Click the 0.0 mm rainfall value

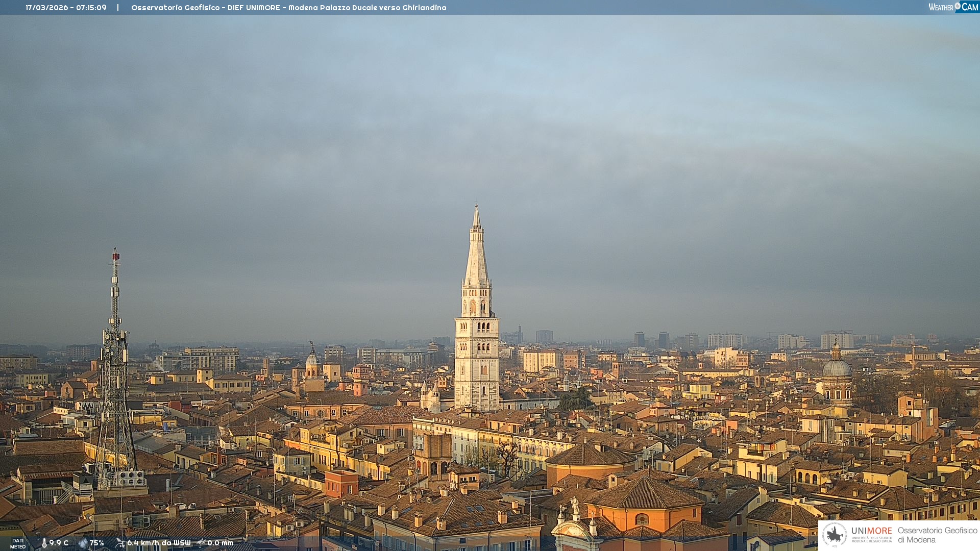click(220, 543)
